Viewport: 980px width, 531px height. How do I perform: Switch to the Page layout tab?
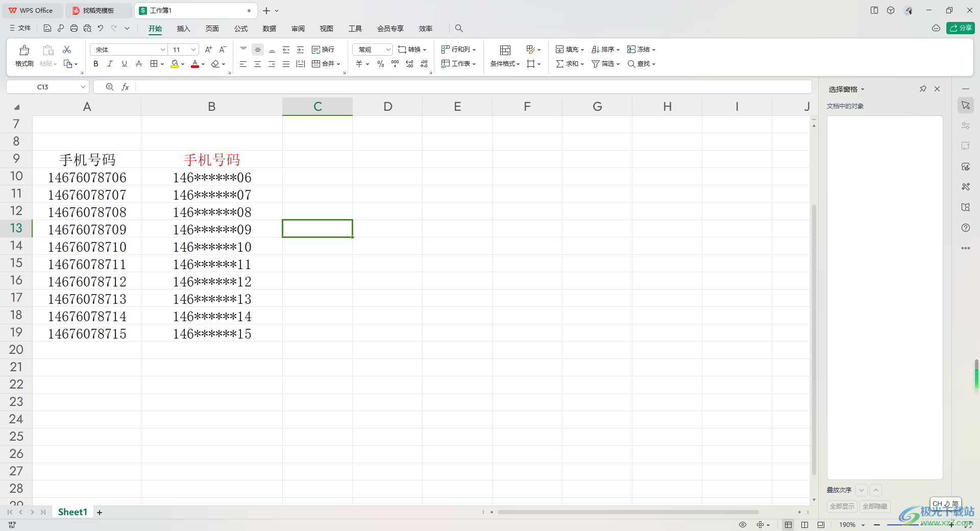click(x=212, y=29)
